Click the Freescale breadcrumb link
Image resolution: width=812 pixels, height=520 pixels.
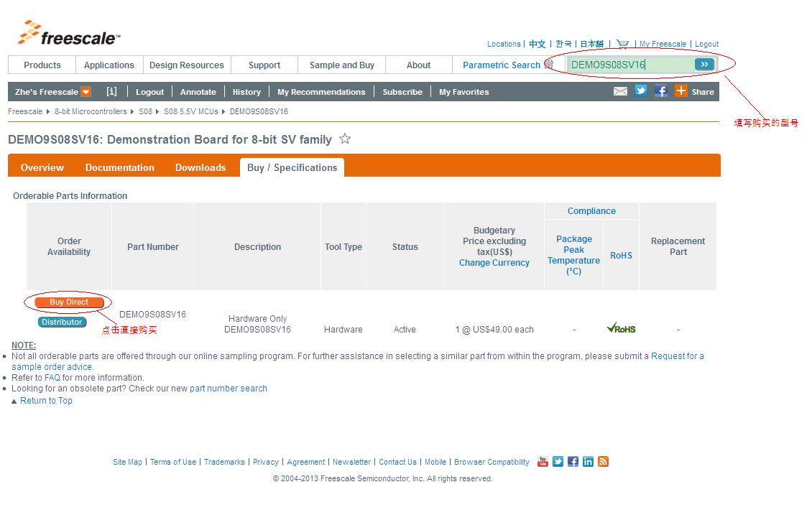pos(25,111)
